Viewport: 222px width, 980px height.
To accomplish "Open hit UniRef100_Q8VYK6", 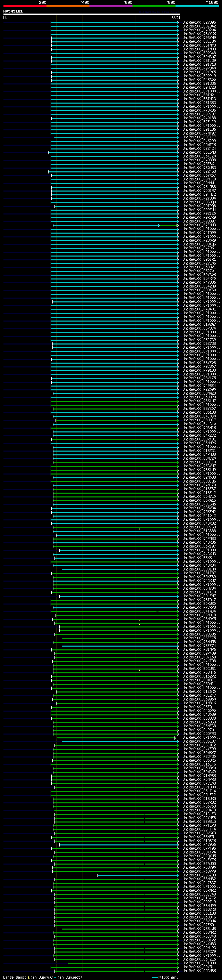I will (199, 34).
